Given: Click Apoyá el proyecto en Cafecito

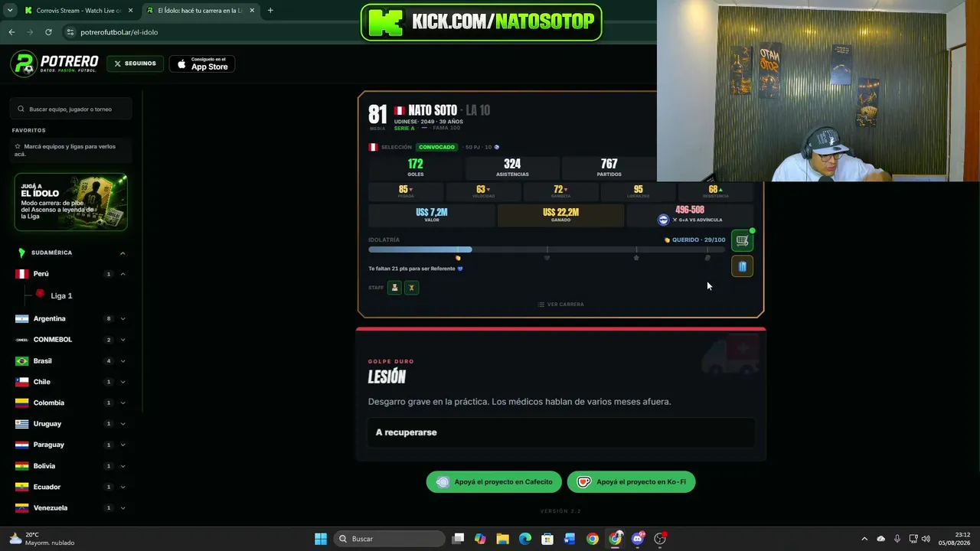Looking at the screenshot, I should (494, 482).
